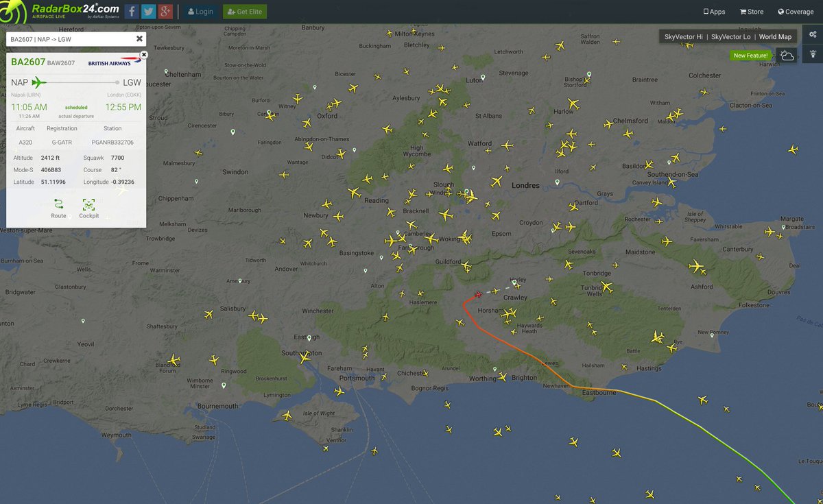Select the aircraft above Blandford Forum

click(x=174, y=360)
